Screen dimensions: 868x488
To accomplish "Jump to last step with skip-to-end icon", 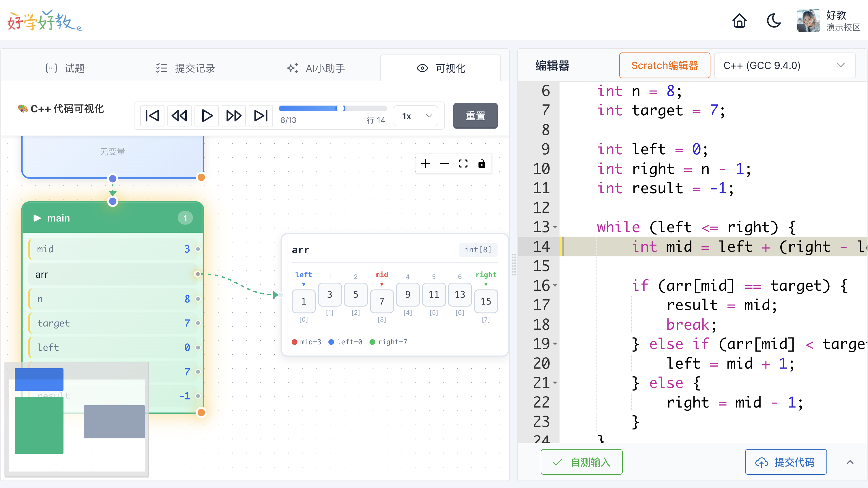I will pos(261,116).
